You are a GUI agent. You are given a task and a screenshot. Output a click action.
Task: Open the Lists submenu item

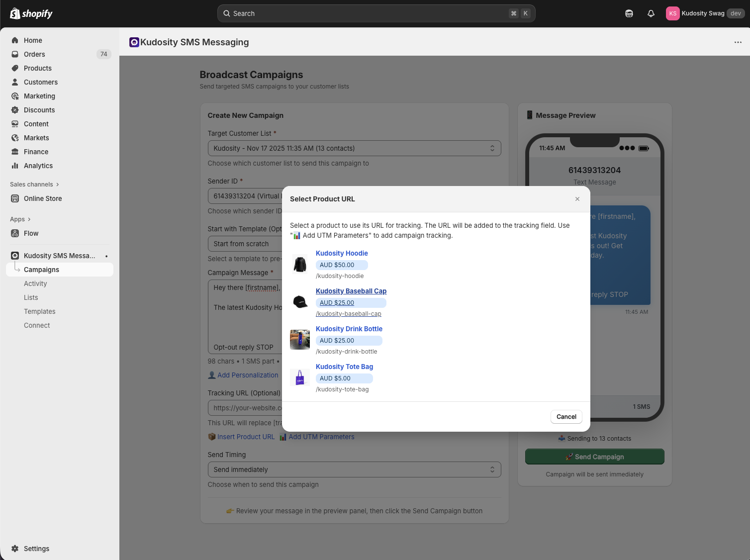(31, 297)
